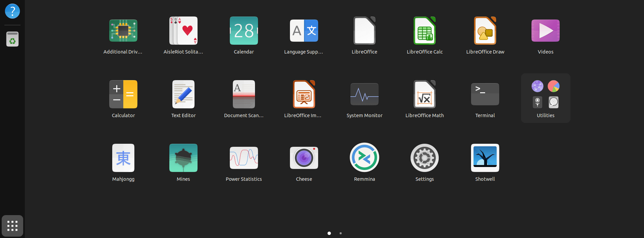Open the Mines game
Screen dimensions: 644x238
pos(183,162)
